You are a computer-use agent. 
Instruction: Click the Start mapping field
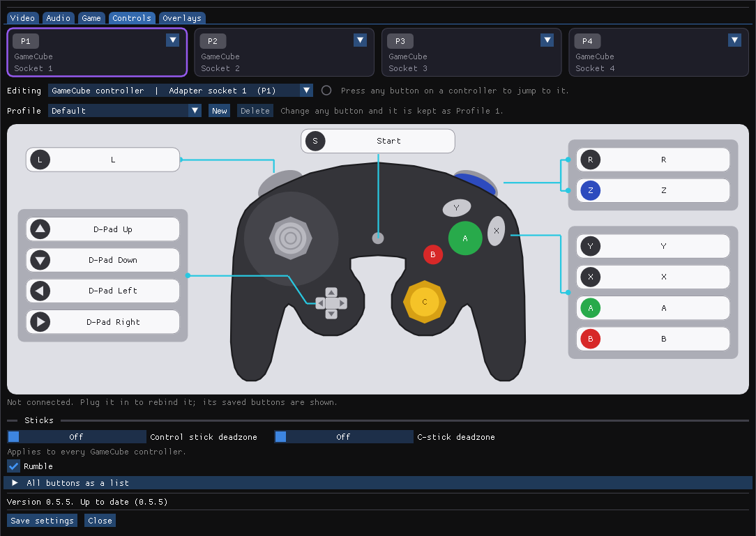[x=378, y=141]
